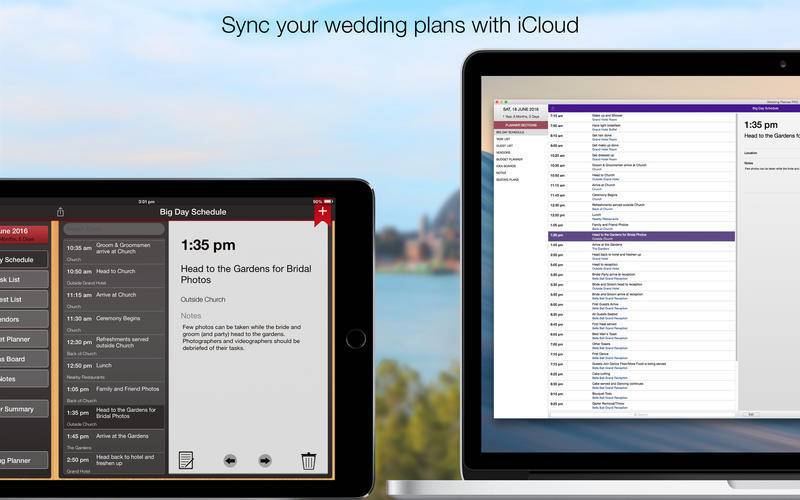Open Ideas Board in iPad sidebar
This screenshot has height=500, width=800.
pos(24,359)
